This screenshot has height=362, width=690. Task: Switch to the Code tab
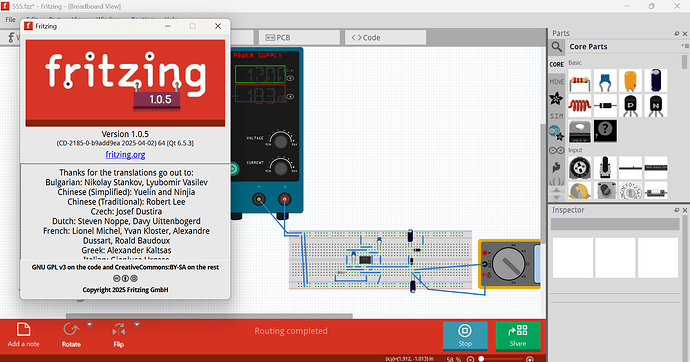385,38
